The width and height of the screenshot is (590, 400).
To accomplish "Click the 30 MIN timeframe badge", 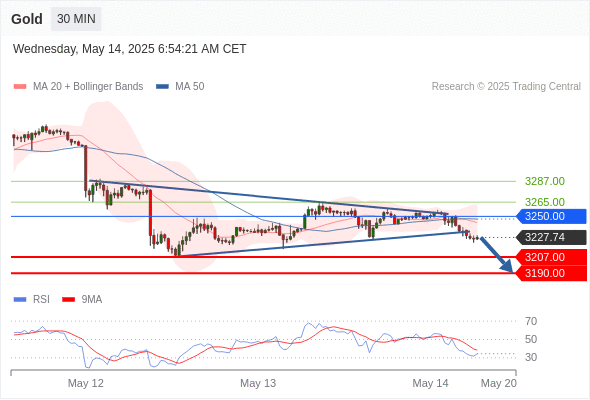I will pyautogui.click(x=76, y=19).
